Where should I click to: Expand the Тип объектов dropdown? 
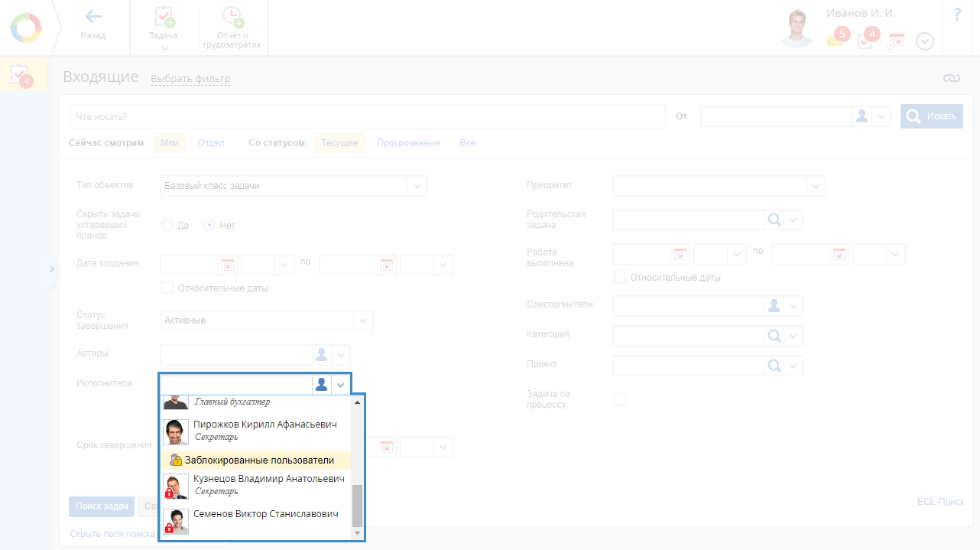[x=417, y=186]
